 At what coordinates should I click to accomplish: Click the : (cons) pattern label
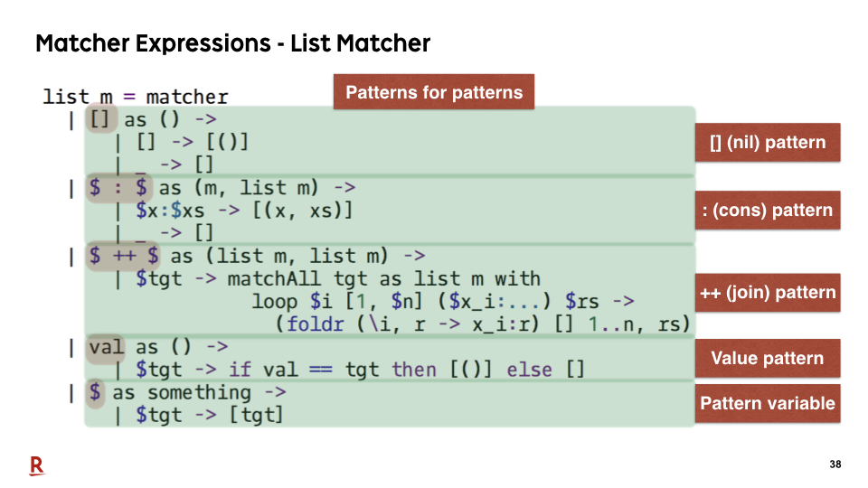pyautogui.click(x=768, y=211)
